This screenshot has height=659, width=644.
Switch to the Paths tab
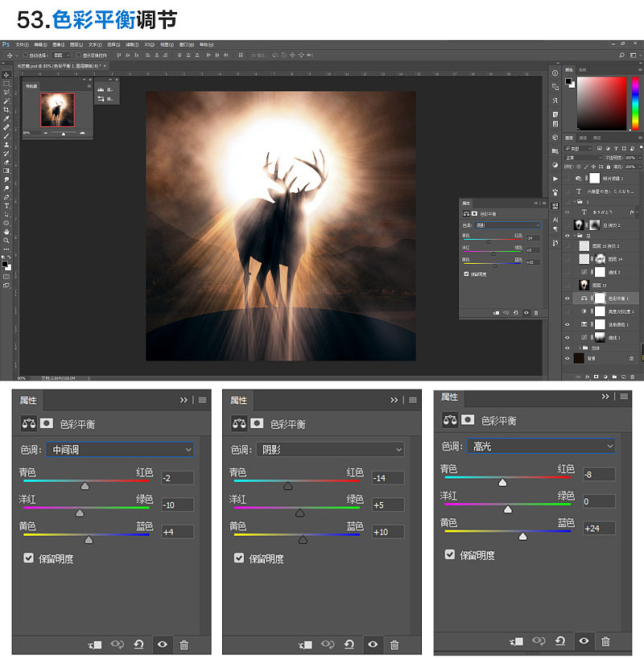pos(597,138)
